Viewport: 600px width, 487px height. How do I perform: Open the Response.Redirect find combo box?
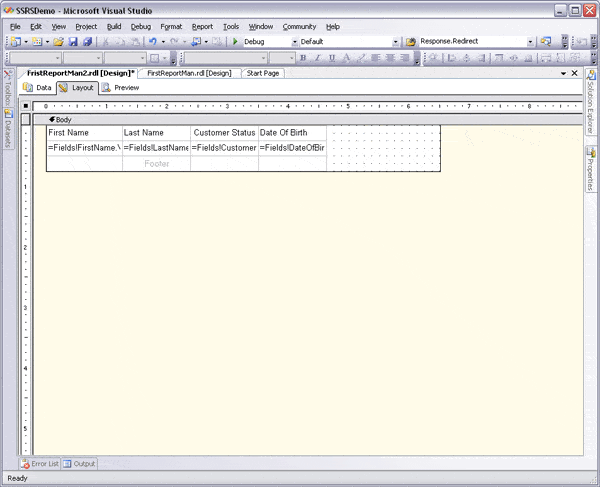pos(476,41)
